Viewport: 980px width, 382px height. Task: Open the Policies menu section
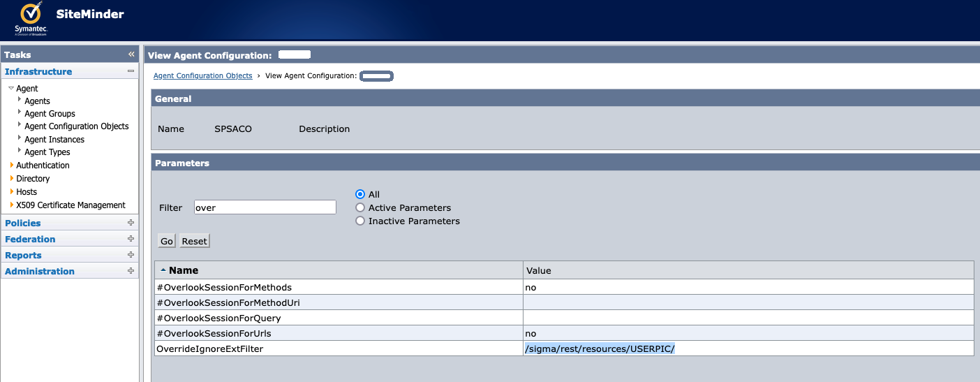pyautogui.click(x=23, y=223)
